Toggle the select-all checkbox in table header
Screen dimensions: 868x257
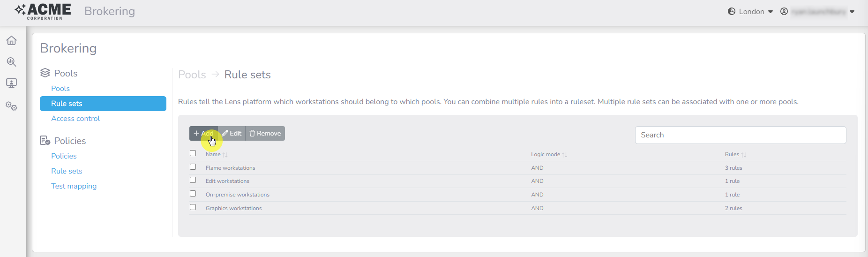(193, 153)
